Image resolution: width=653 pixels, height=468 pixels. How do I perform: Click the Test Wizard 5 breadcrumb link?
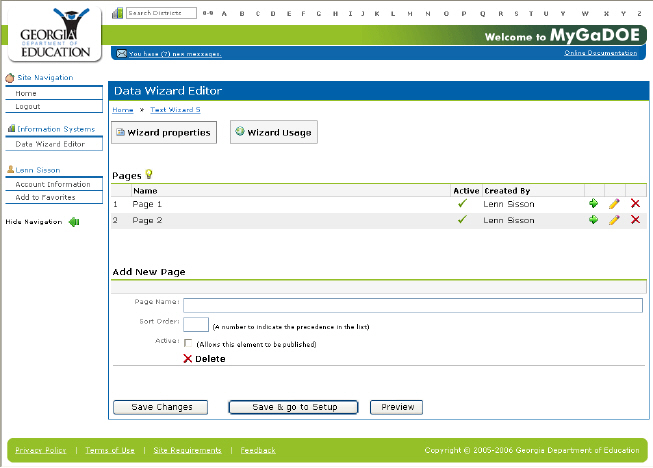click(x=175, y=110)
